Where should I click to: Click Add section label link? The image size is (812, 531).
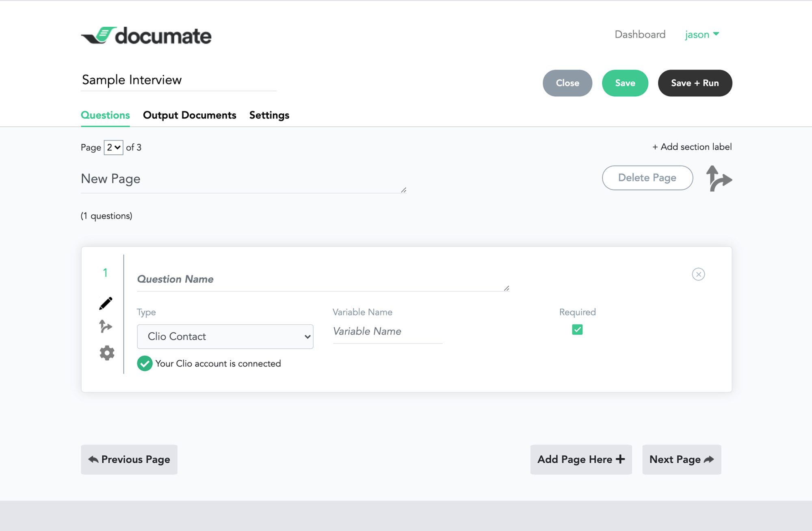(692, 147)
